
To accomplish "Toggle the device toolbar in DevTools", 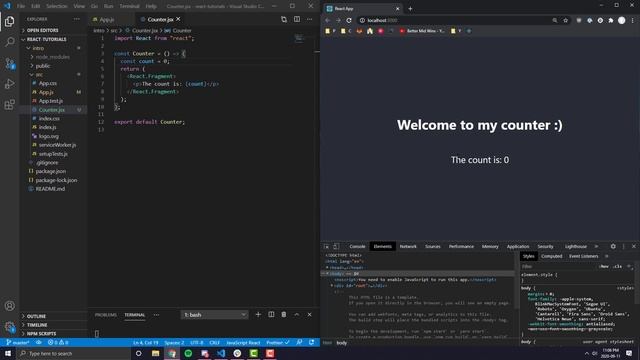I will click(336, 247).
